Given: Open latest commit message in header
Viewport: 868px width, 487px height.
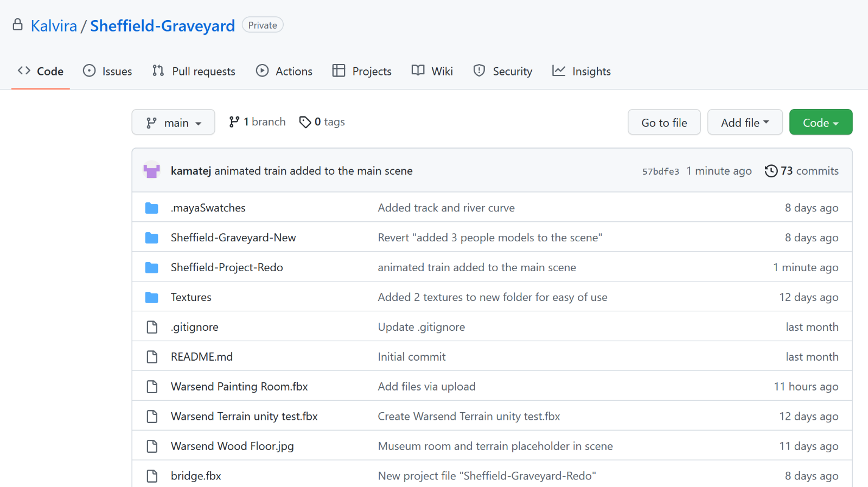Looking at the screenshot, I should coord(314,171).
